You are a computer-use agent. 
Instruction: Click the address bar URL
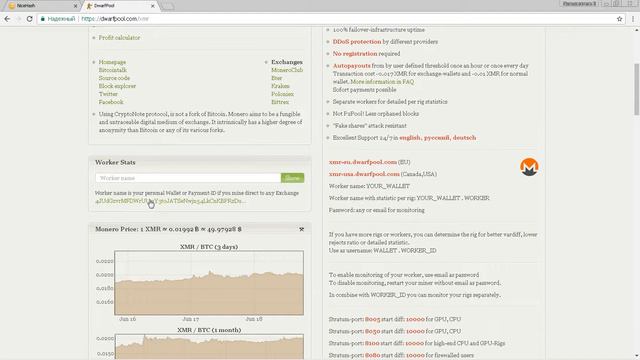point(115,19)
